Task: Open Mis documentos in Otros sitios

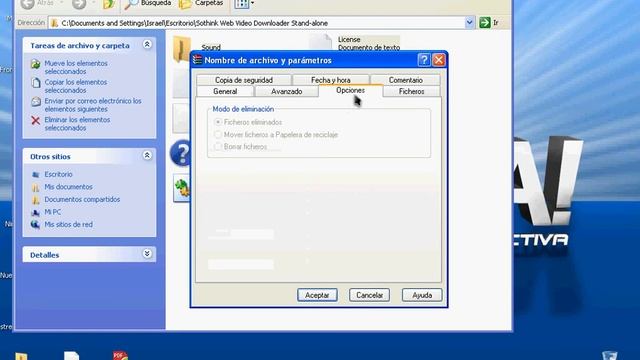Action: [68, 187]
